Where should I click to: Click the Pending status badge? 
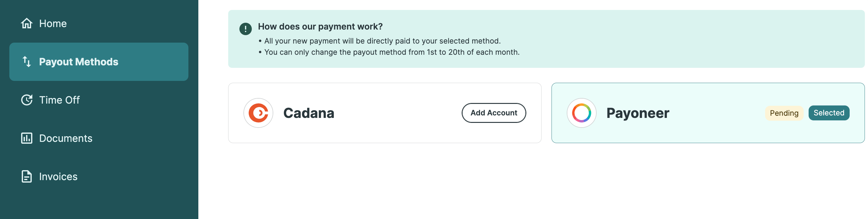[x=784, y=113]
